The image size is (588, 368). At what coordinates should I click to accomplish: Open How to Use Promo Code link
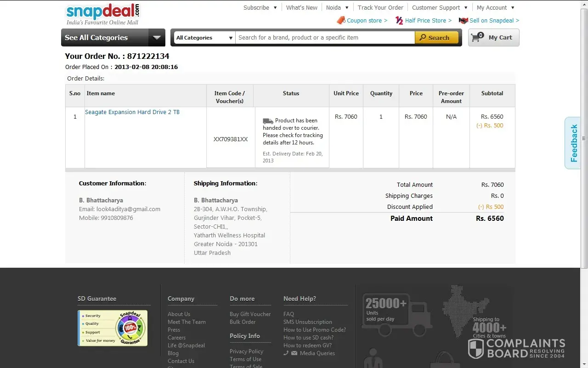coord(315,330)
